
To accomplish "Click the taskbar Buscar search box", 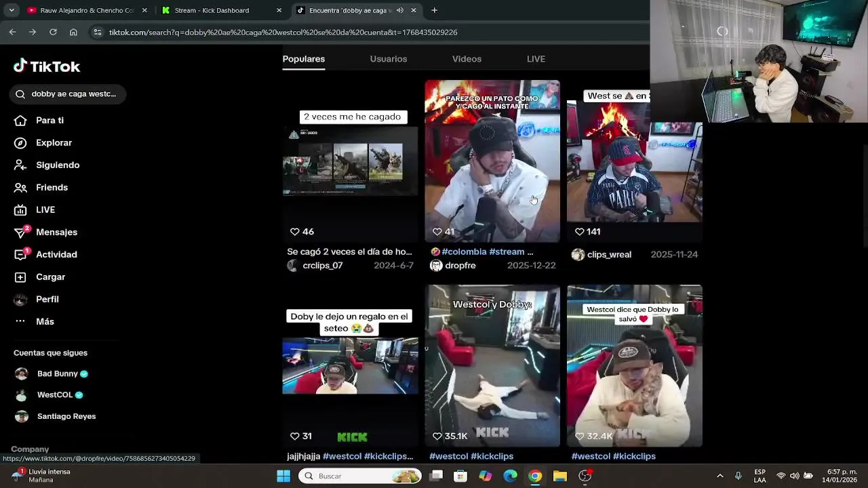I will 359,476.
